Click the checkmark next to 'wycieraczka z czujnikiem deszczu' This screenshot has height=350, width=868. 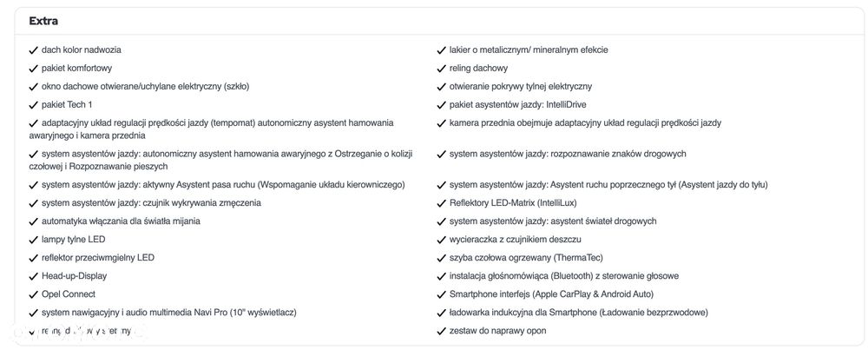(441, 240)
